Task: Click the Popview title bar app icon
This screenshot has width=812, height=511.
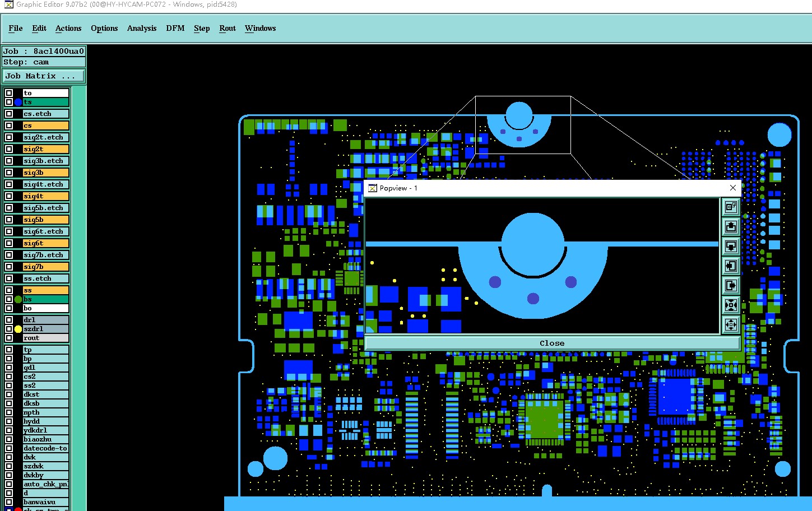Action: [373, 188]
